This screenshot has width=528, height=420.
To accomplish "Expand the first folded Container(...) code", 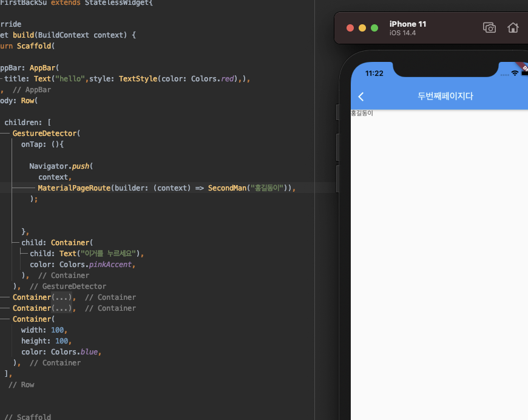I will [x=61, y=297].
